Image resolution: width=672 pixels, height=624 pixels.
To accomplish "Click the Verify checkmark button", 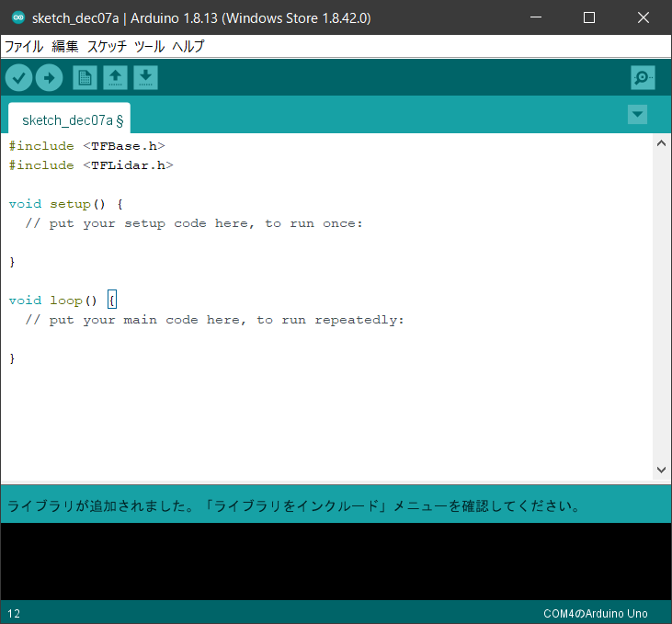I will click(x=19, y=77).
